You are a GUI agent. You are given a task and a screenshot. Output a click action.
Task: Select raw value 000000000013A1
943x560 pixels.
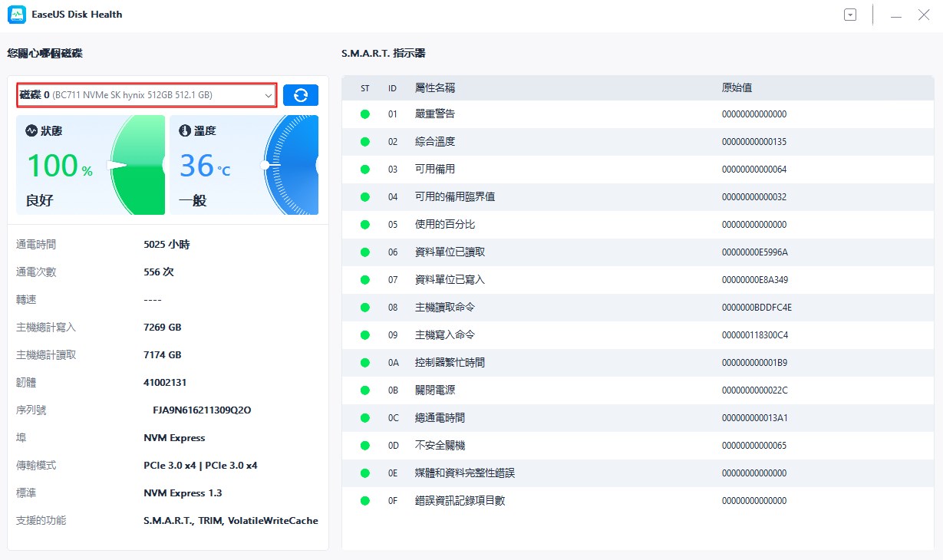tap(754, 418)
